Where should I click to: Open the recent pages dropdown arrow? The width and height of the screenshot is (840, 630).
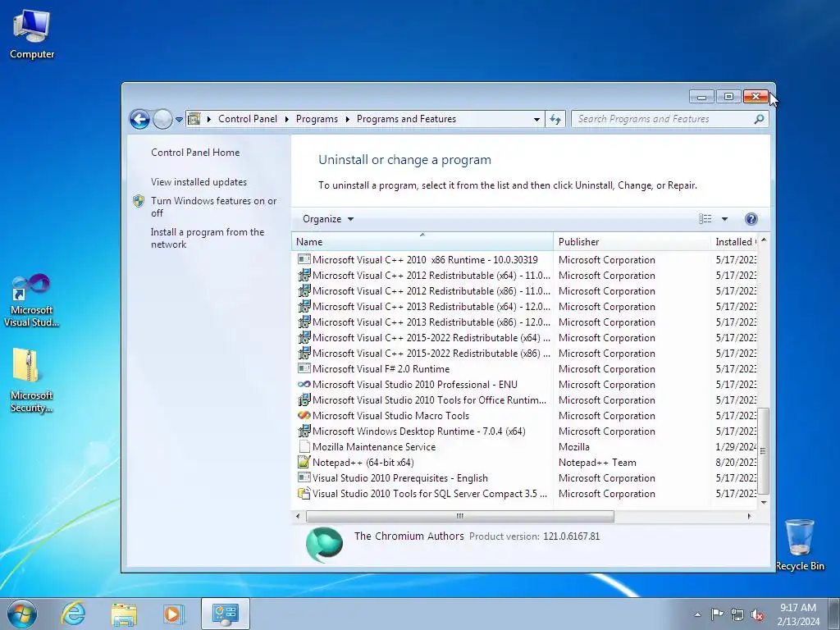pos(179,120)
